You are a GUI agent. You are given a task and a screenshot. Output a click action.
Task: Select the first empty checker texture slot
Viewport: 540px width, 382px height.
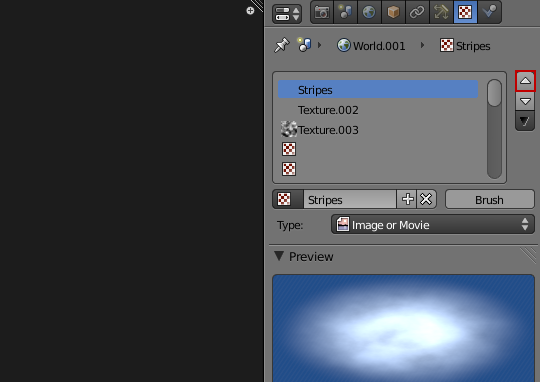click(289, 149)
